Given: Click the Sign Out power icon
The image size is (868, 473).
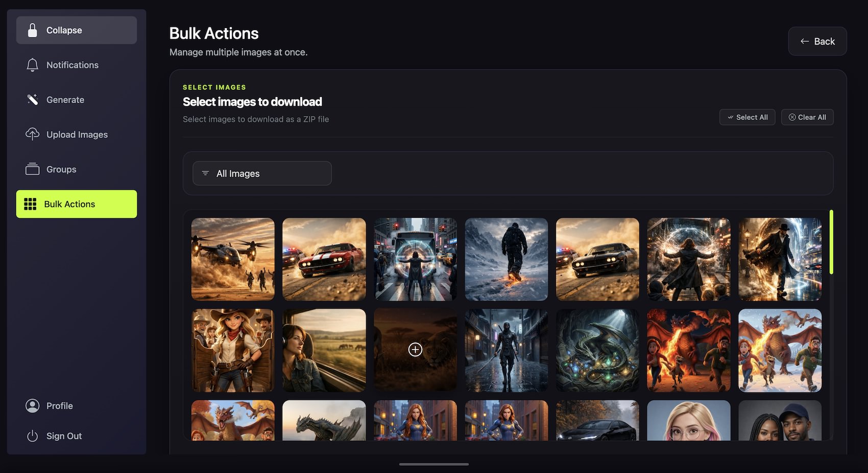Looking at the screenshot, I should [x=32, y=436].
